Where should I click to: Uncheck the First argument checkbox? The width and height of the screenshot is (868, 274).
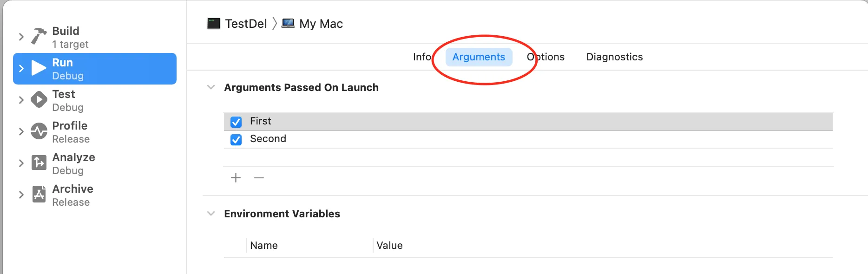[236, 122]
